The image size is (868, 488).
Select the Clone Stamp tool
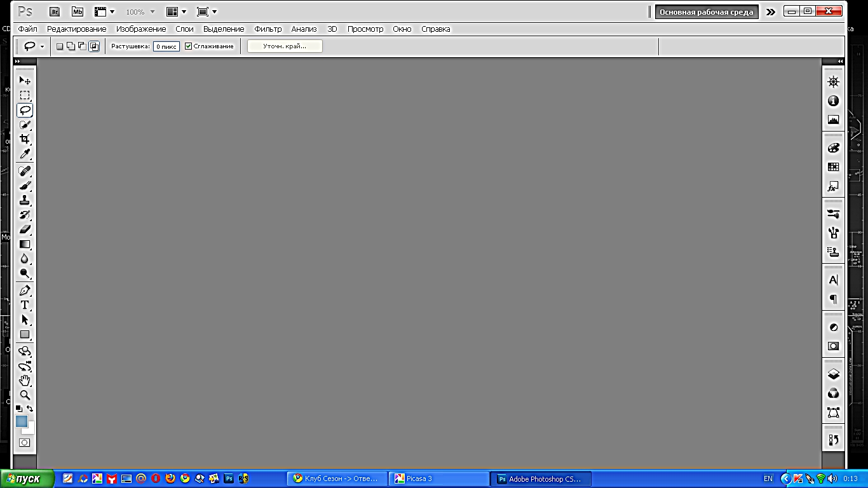coord(25,200)
